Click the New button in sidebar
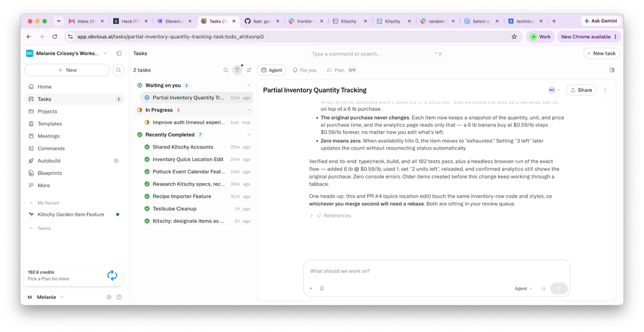644x332 pixels. click(67, 70)
